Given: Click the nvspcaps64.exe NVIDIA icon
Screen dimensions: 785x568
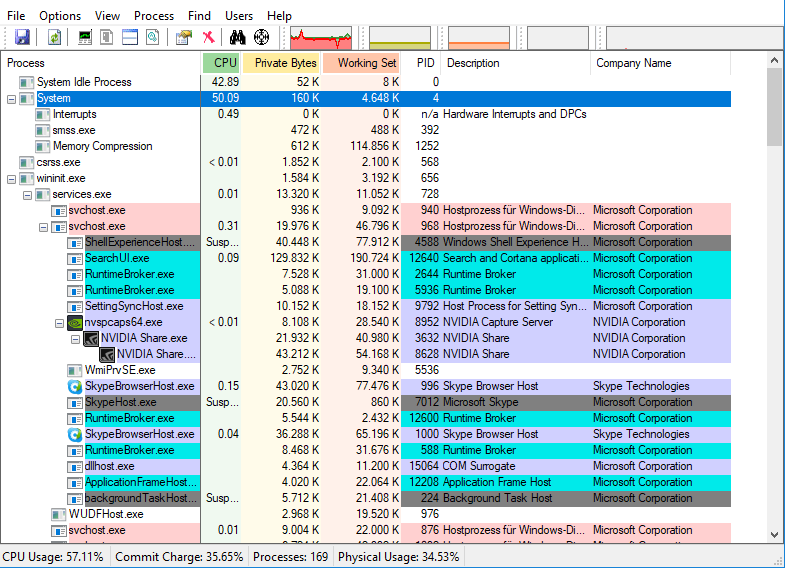Looking at the screenshot, I should (x=75, y=322).
